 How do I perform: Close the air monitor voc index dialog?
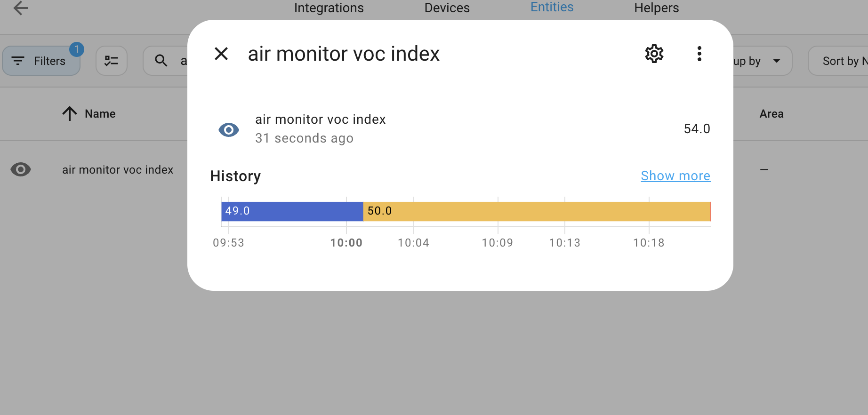click(x=221, y=54)
